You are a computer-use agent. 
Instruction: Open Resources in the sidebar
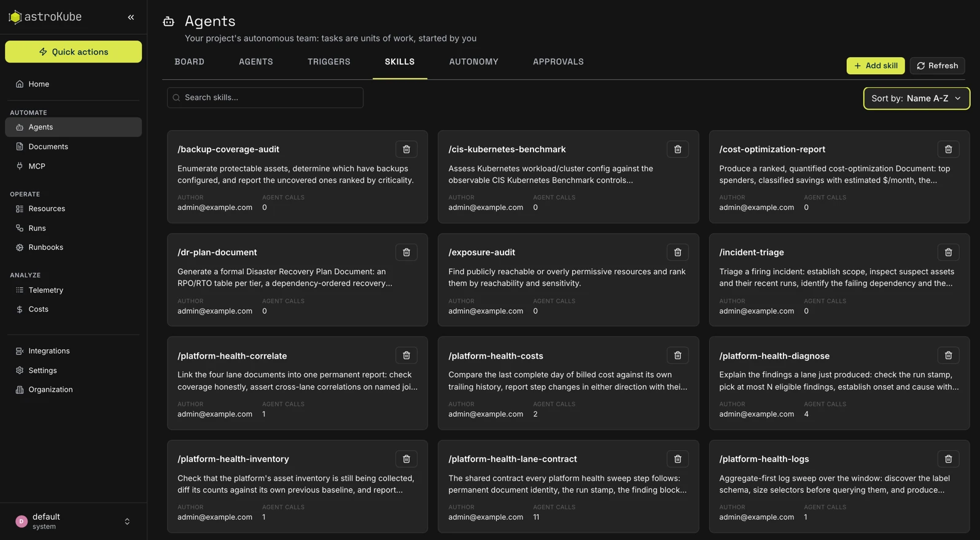coord(73,209)
